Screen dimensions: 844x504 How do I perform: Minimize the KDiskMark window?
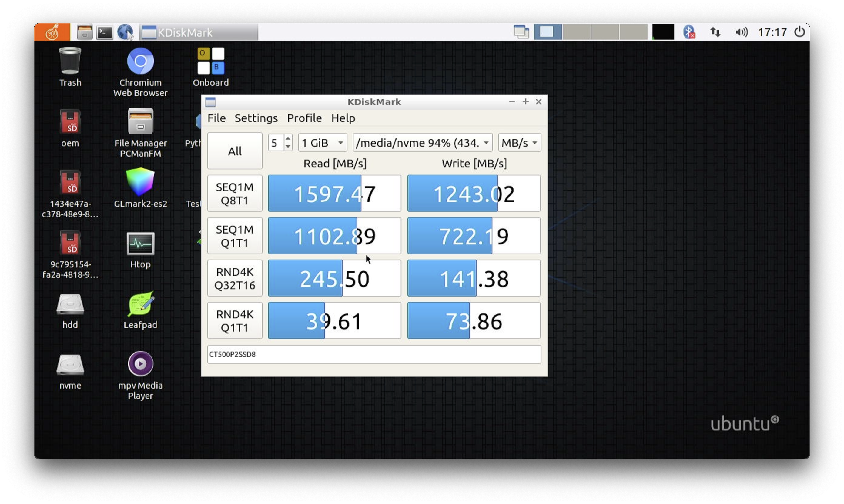click(x=511, y=101)
